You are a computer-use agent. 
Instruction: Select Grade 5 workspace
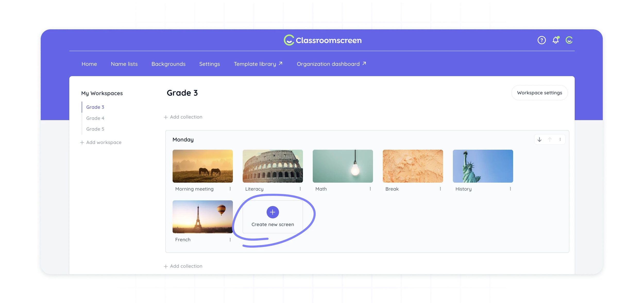tap(95, 129)
